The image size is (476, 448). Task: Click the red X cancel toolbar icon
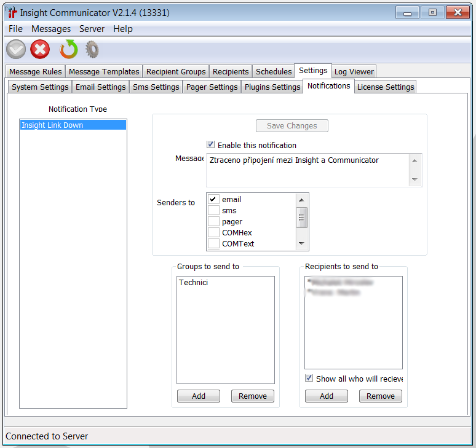coord(41,49)
